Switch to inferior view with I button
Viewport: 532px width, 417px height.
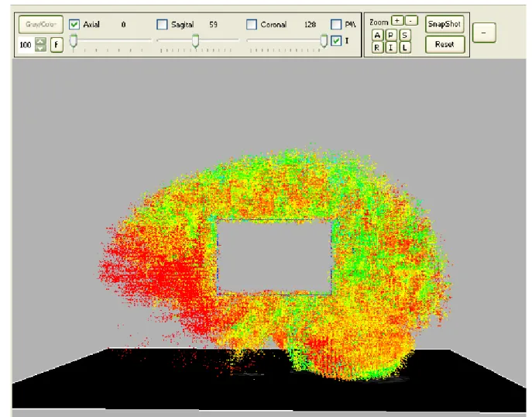click(391, 47)
